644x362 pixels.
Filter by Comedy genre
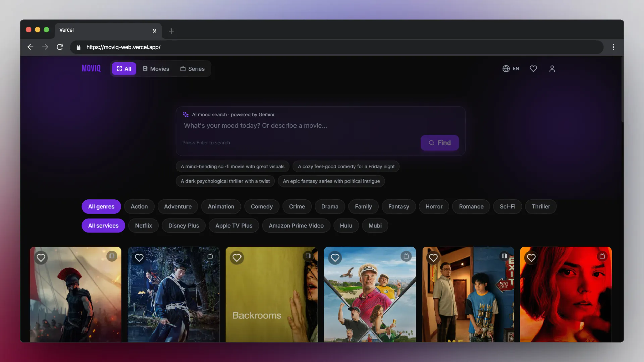[x=262, y=206]
